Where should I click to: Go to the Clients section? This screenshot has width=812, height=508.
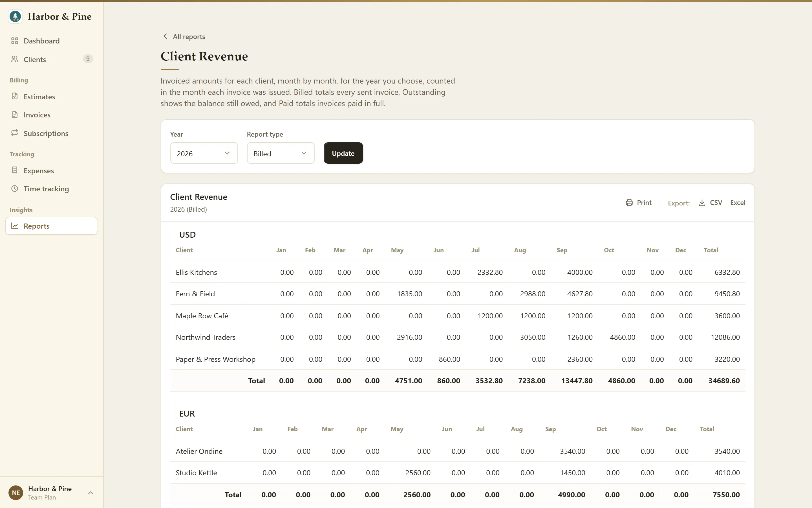52,59
